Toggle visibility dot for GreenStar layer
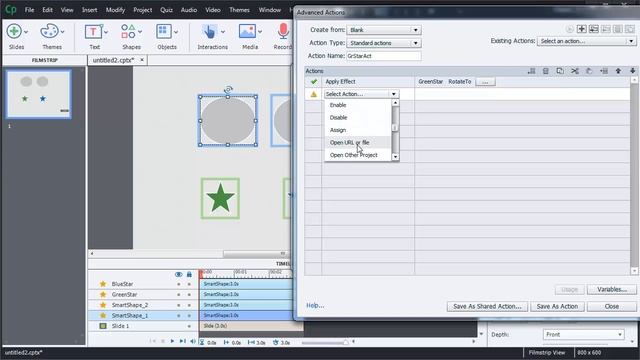Image resolution: width=640 pixels, height=360 pixels. point(178,295)
